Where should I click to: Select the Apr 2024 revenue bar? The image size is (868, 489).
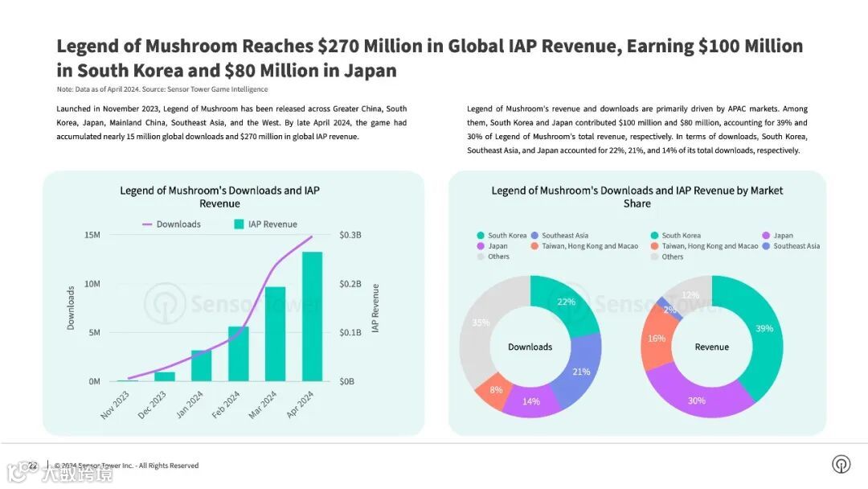point(312,317)
